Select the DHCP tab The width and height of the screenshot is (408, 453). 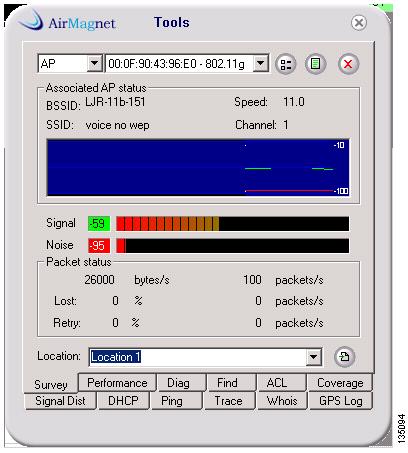[x=123, y=401]
